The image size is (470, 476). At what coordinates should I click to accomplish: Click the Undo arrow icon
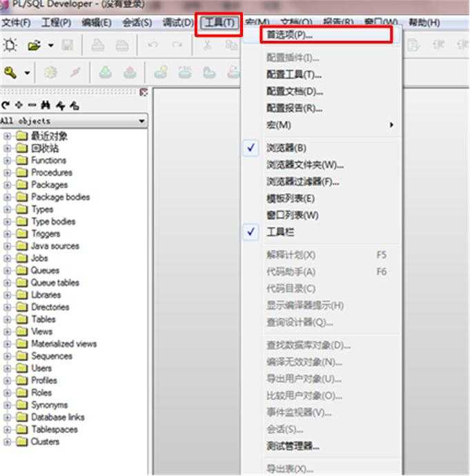pos(153,45)
